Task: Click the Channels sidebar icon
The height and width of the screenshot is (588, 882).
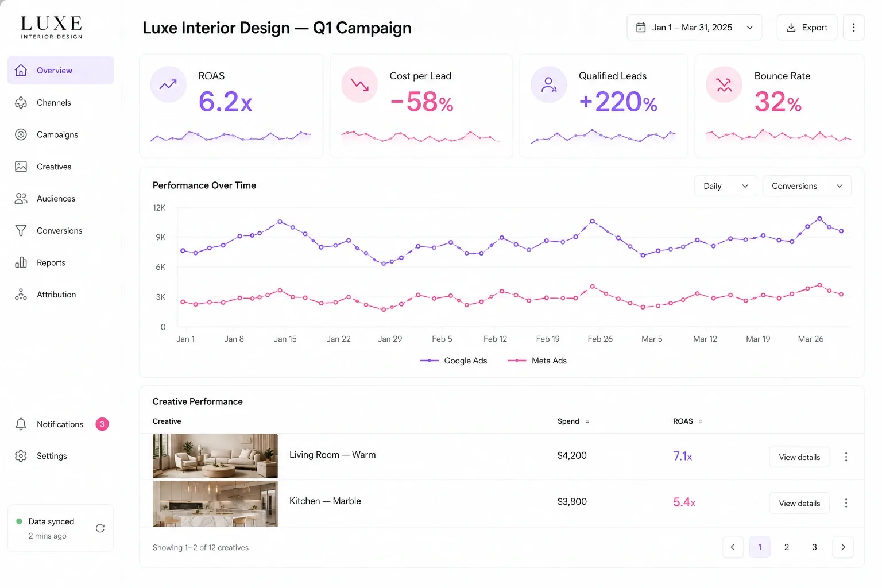Action: [x=21, y=102]
